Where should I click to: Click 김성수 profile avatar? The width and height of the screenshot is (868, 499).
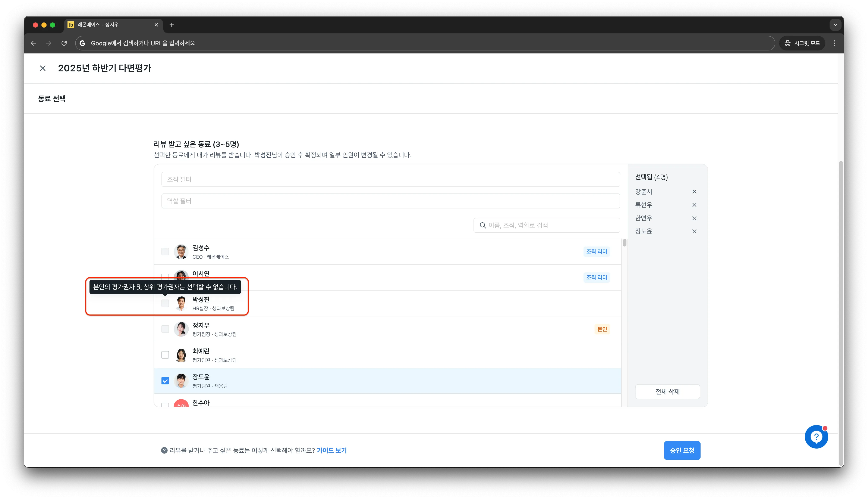[181, 252]
